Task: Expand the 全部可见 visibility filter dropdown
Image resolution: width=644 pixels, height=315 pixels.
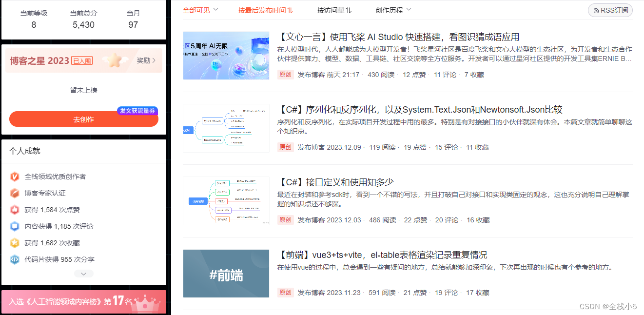Action: coord(200,10)
